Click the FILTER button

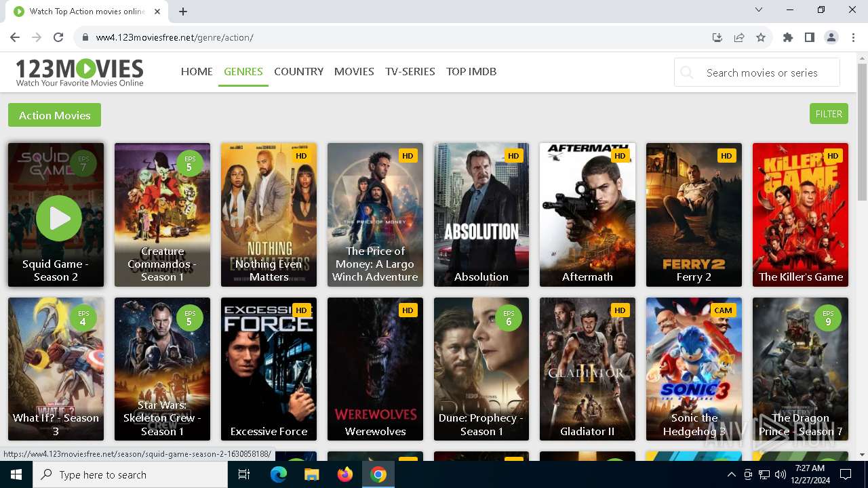[829, 114]
